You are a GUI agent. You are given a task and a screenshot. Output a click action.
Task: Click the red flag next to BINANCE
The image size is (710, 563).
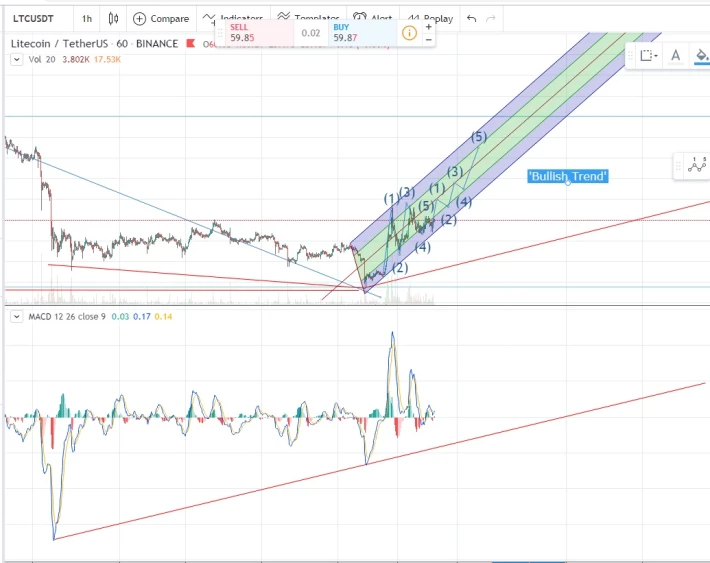point(191,43)
